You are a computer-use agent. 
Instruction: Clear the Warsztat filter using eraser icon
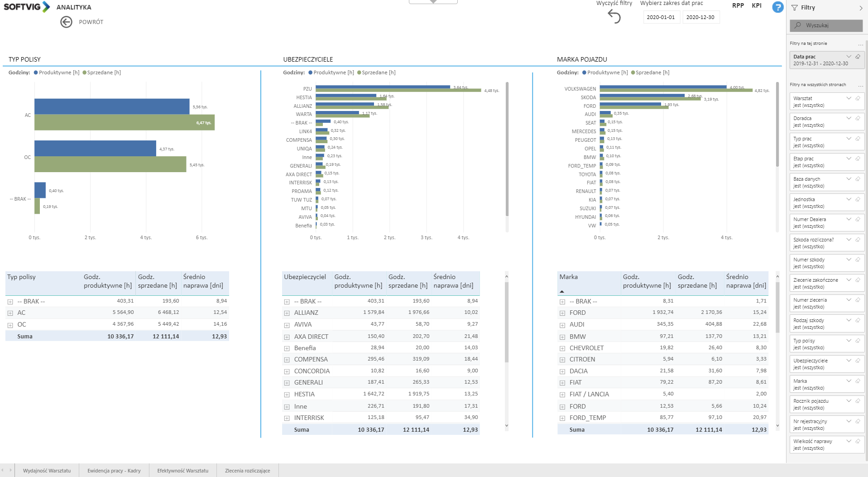858,98
